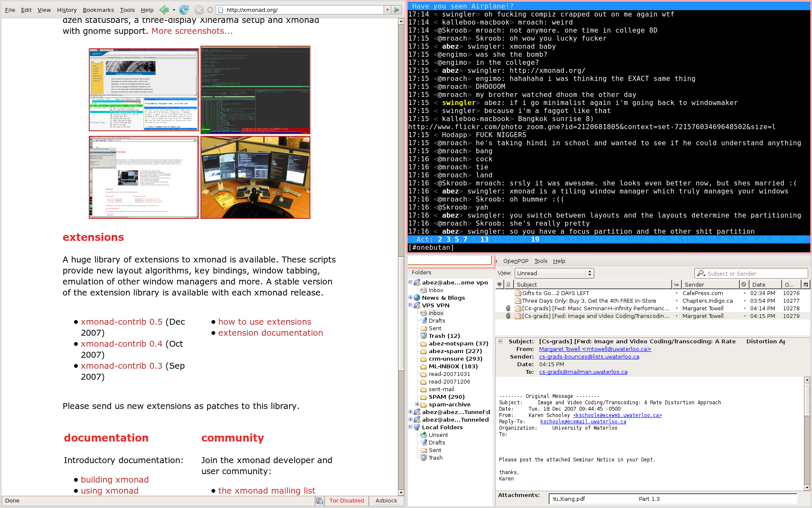This screenshot has width=812, height=508.
Task: Open xmonad-contrib 0.5 link
Action: coord(121,322)
